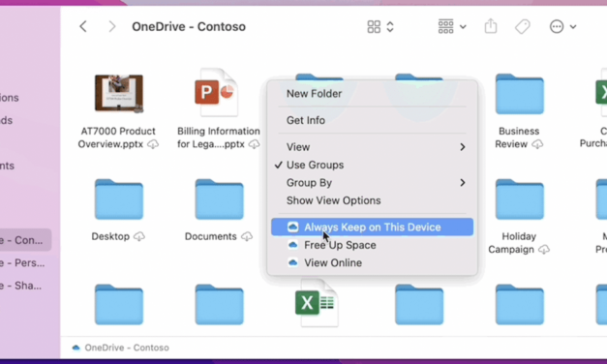607x364 pixels.
Task: Click OneDrive - Contoso in path bar
Action: click(x=127, y=348)
